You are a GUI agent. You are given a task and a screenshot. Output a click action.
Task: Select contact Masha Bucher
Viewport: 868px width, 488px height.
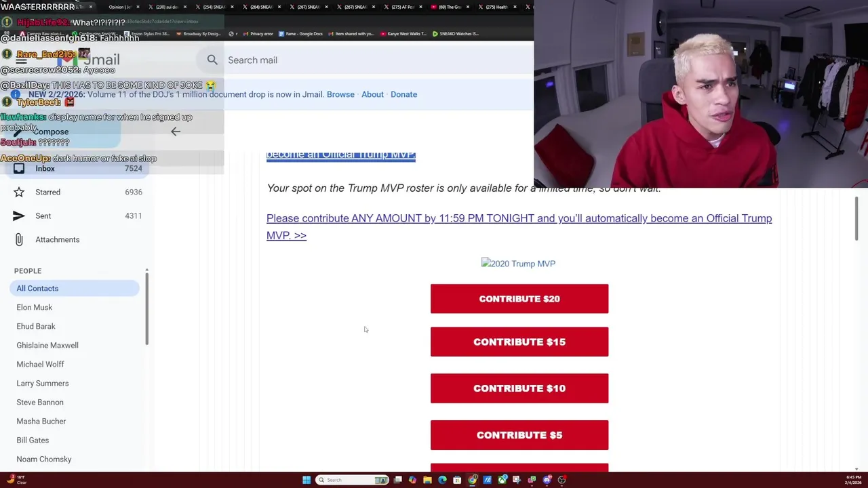[x=41, y=422]
